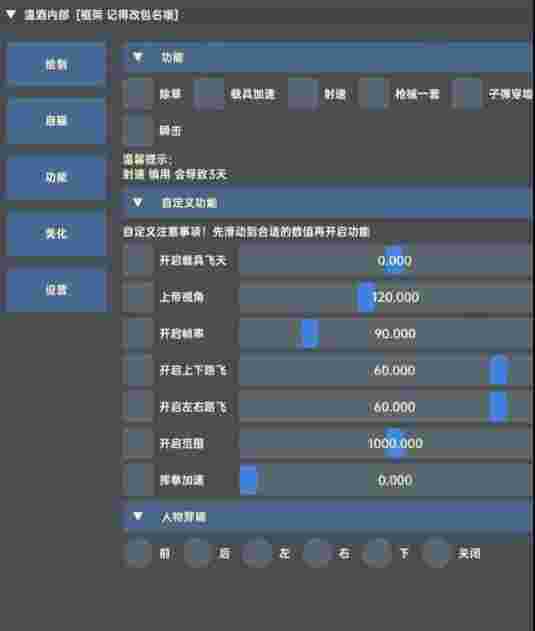Switch to the 自瞄 sidebar tab
This screenshot has width=535, height=631.
[56, 120]
